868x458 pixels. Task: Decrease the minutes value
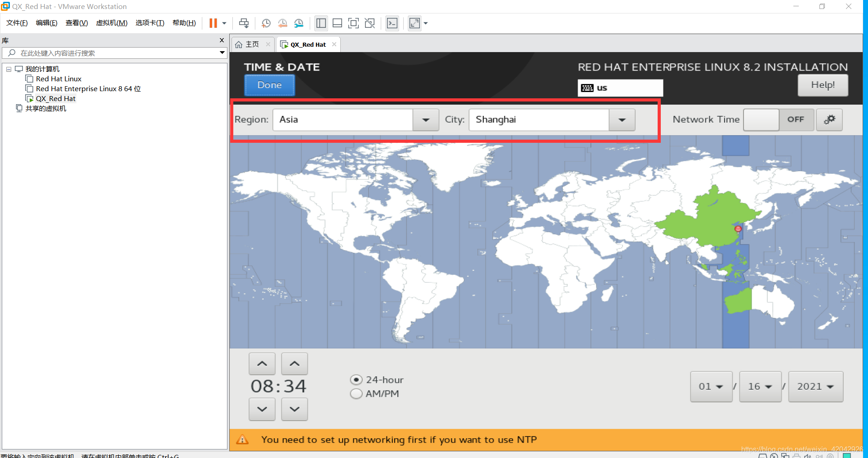pos(294,409)
